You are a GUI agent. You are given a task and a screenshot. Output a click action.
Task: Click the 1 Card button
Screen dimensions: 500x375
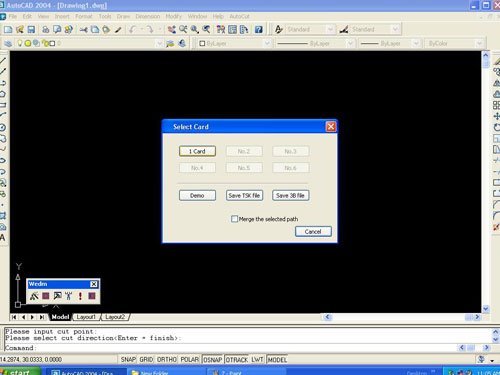tap(197, 151)
